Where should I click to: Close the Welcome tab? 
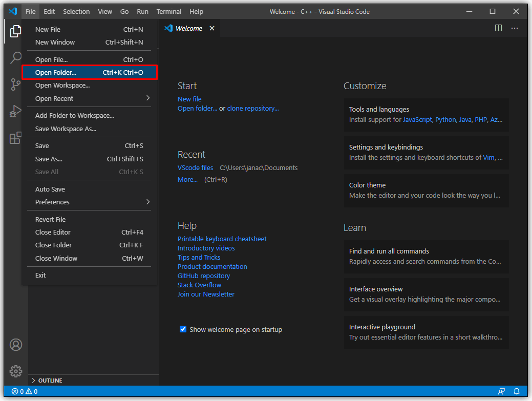pos(212,28)
